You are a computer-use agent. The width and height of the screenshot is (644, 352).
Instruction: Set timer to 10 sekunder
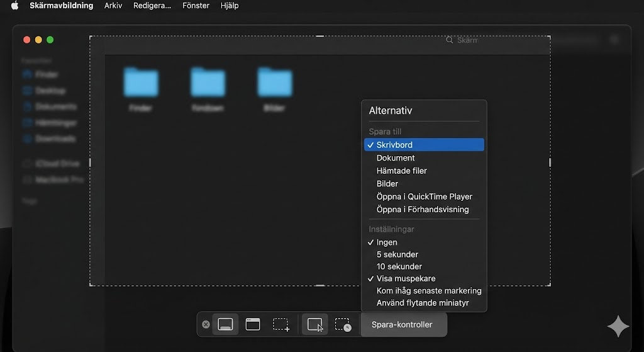point(399,266)
